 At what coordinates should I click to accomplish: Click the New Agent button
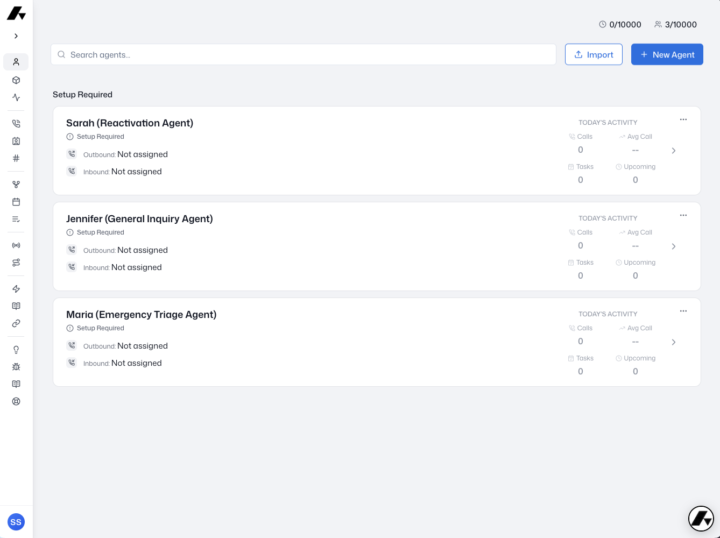click(667, 55)
